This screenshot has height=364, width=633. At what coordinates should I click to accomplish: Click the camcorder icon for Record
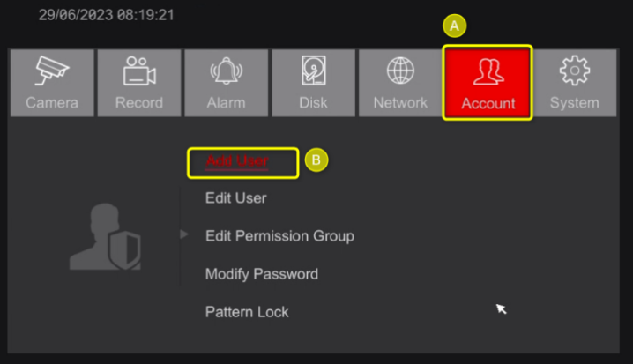(138, 72)
